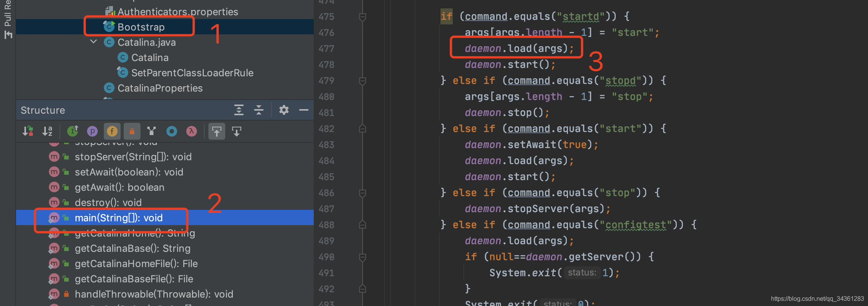Click daemon.stopServer(args) on line 487
This screenshot has height=306, width=868.
click(x=537, y=209)
